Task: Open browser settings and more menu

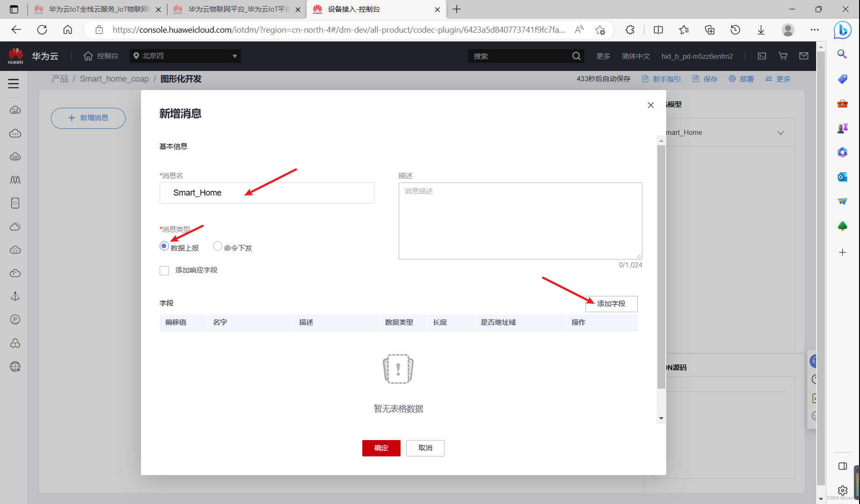Action: point(815,30)
